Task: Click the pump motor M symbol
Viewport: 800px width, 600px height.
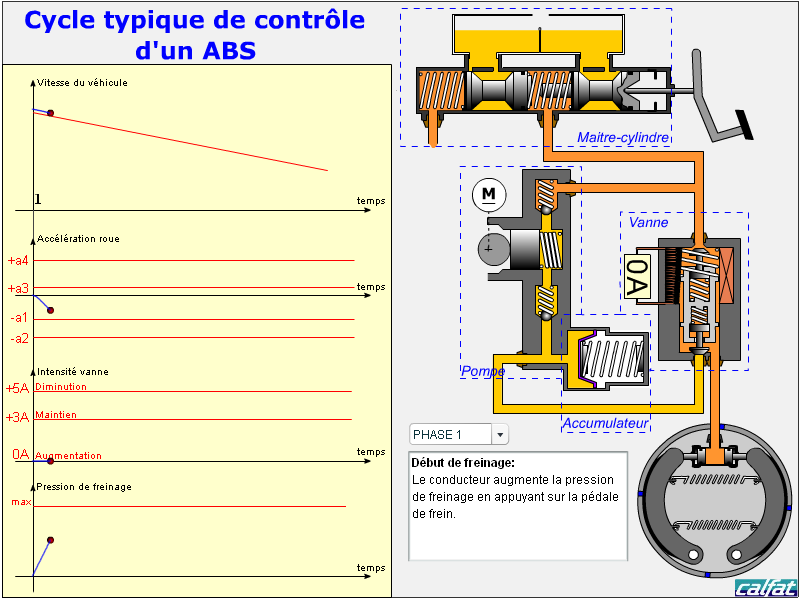Action: pyautogui.click(x=488, y=192)
